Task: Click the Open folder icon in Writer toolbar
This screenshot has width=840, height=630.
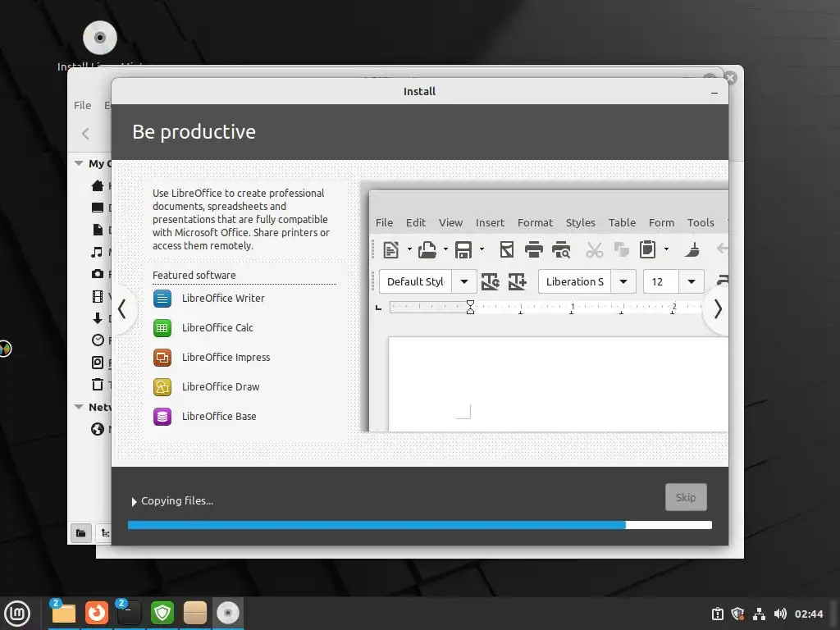Action: point(427,249)
